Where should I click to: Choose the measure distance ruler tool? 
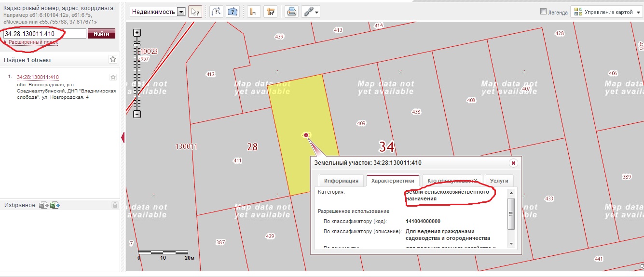tap(253, 12)
